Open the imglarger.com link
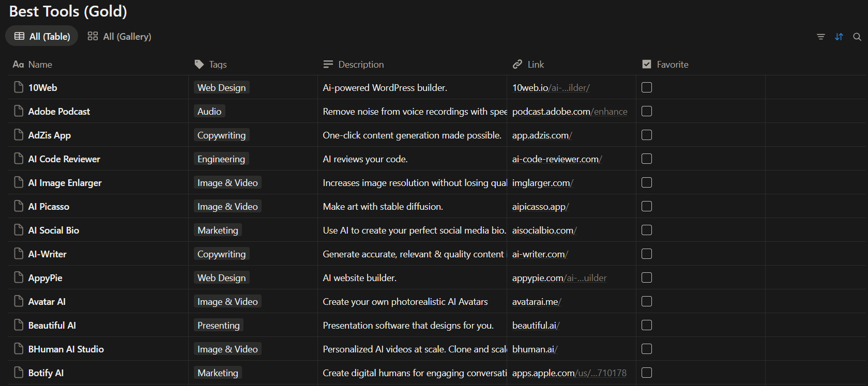868x386 pixels. click(x=543, y=183)
